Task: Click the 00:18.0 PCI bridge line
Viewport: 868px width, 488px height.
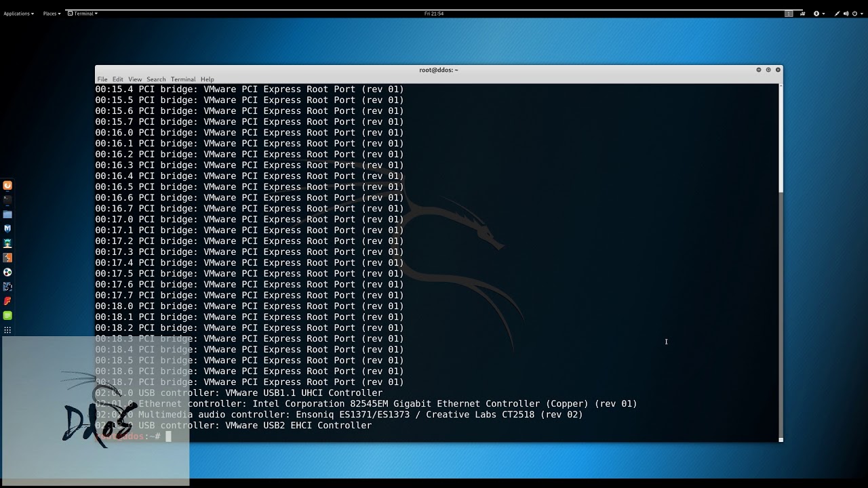Action: (x=250, y=306)
